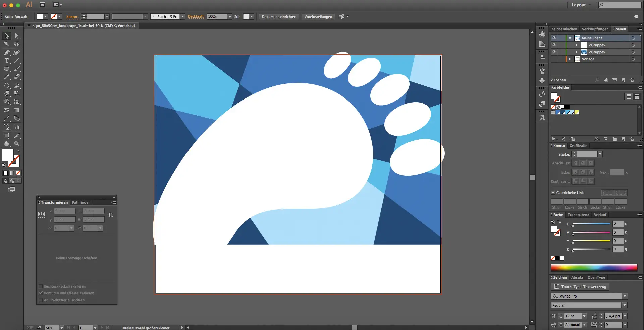
Task: Open the Zeichenflächen tab
Action: coord(564,29)
